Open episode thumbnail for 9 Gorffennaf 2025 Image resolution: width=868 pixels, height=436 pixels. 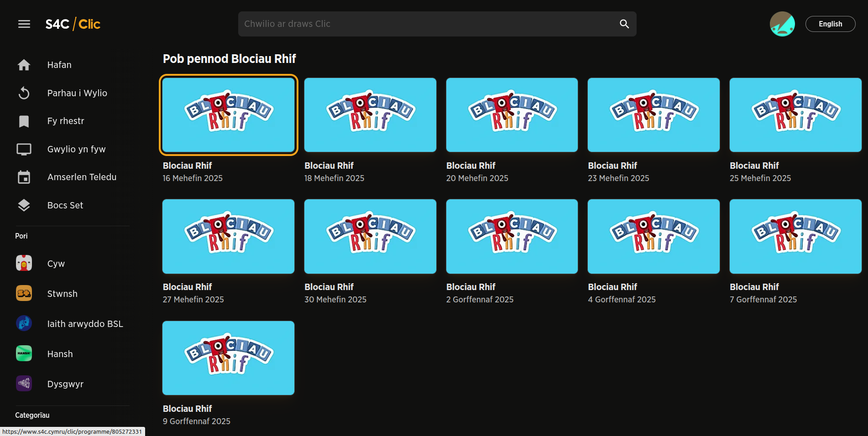(229, 358)
